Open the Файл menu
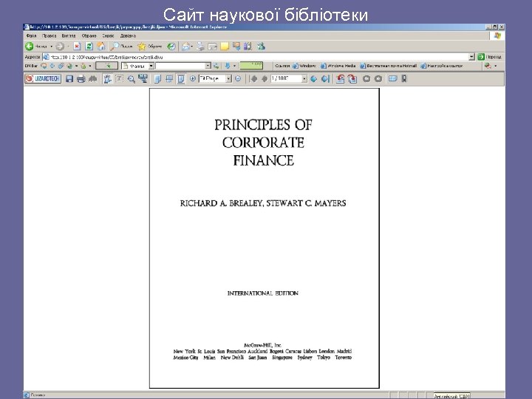This screenshot has height=399, width=532. [31, 35]
